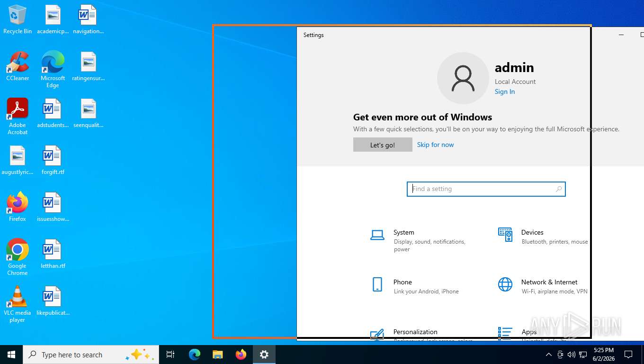Viewport: 644px width, 364px height.
Task: Open Phone settings category
Action: coord(414,286)
